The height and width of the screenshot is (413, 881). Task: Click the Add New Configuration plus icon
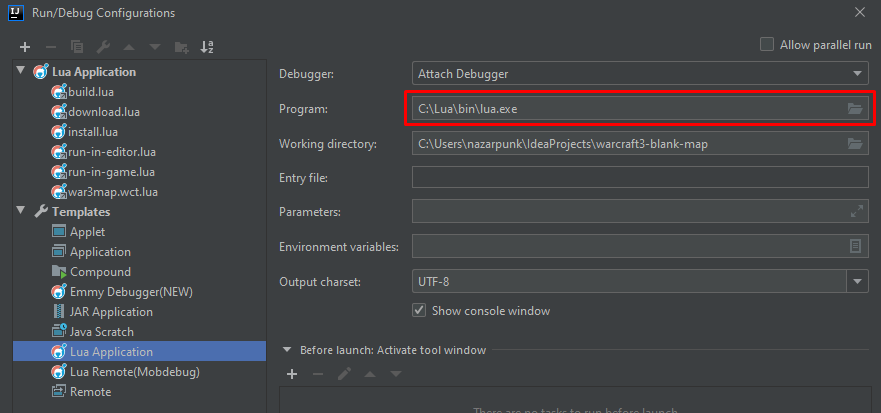click(25, 47)
